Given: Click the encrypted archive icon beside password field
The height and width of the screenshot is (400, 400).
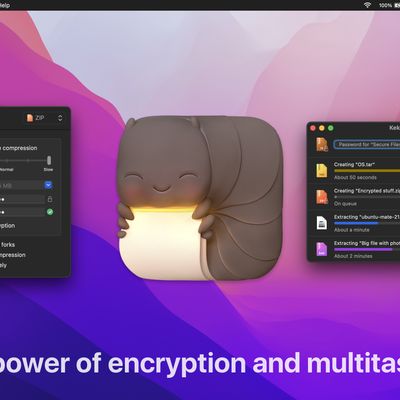Looking at the screenshot, I should (x=322, y=144).
